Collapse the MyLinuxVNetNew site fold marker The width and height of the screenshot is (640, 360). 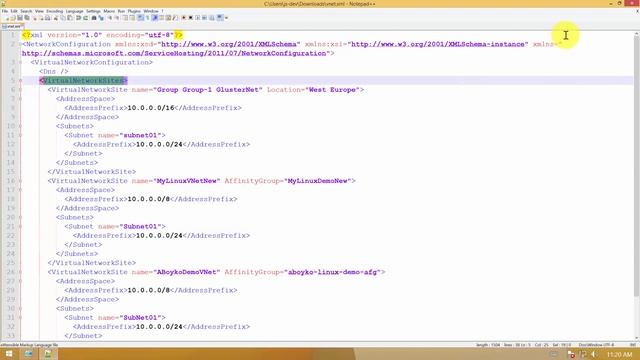click(20, 181)
